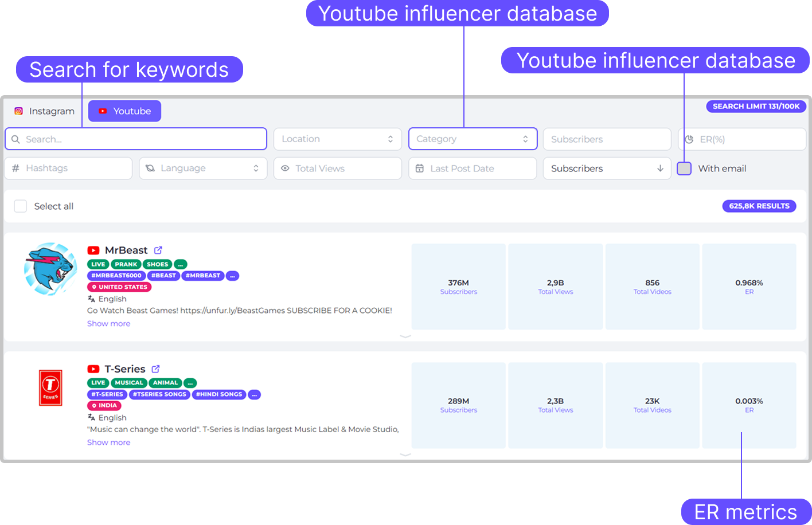Click the YouTube icon beside MrBeast name

(93, 250)
